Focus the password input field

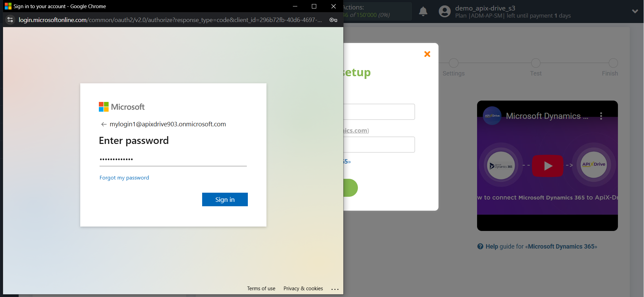173,159
